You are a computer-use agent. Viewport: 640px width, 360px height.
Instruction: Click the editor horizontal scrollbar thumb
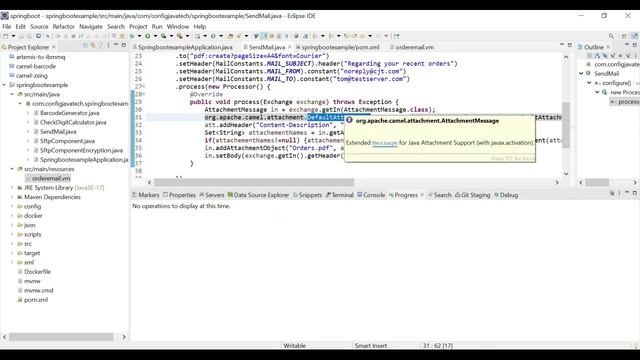point(254,182)
